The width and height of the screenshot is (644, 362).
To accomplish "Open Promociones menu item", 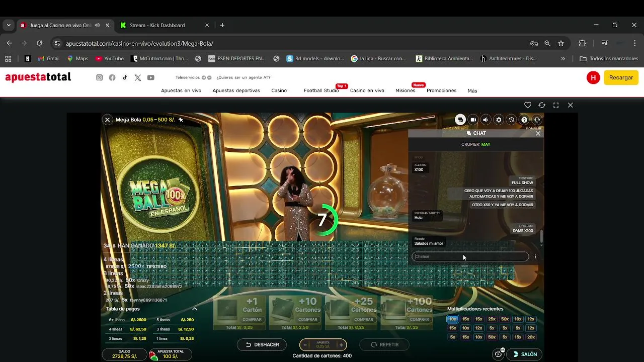I will [441, 90].
